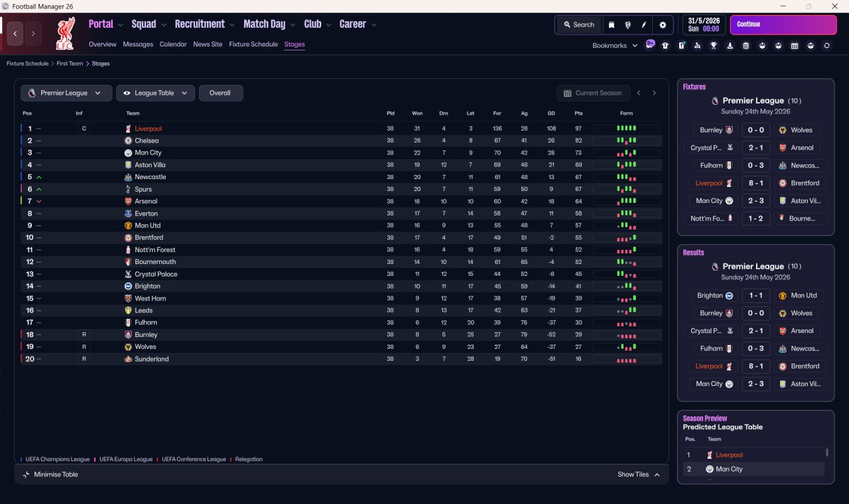The image size is (849, 504).
Task: Click Man City in the league table
Action: [148, 153]
